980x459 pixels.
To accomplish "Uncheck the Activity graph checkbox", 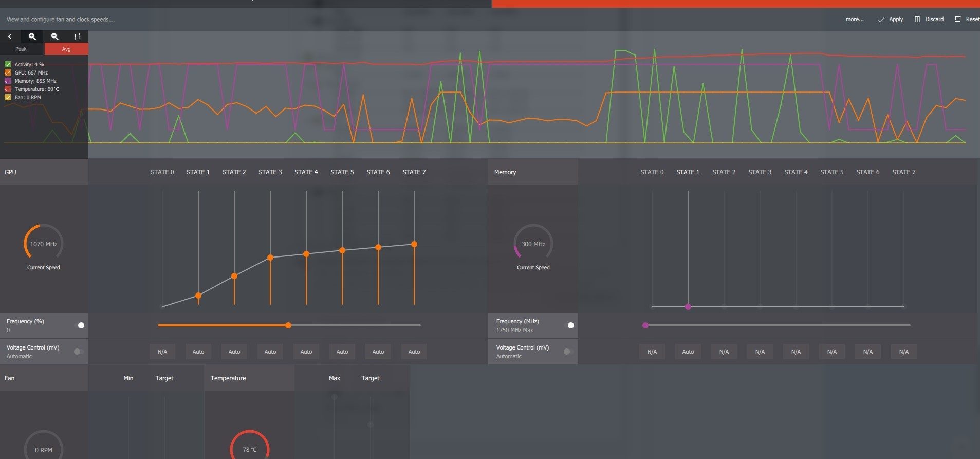I will point(8,64).
